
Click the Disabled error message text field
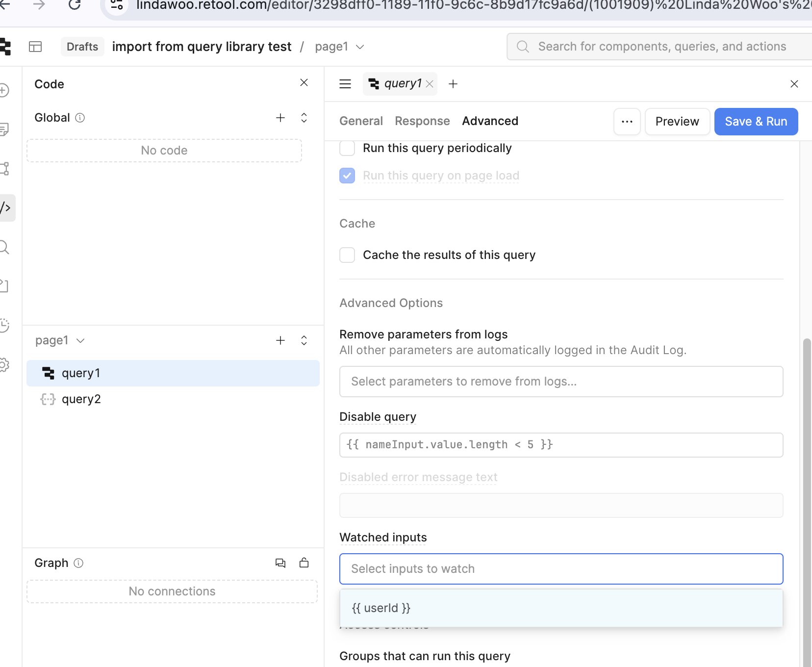[561, 505]
